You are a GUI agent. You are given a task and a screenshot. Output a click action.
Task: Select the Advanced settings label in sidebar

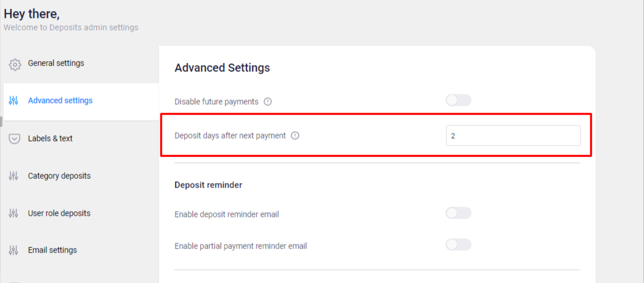pyautogui.click(x=60, y=101)
